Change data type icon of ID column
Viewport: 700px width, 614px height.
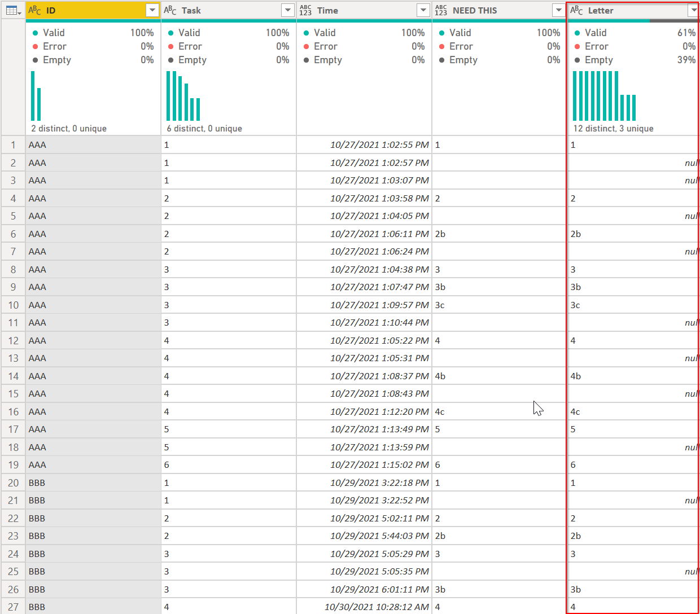[34, 10]
